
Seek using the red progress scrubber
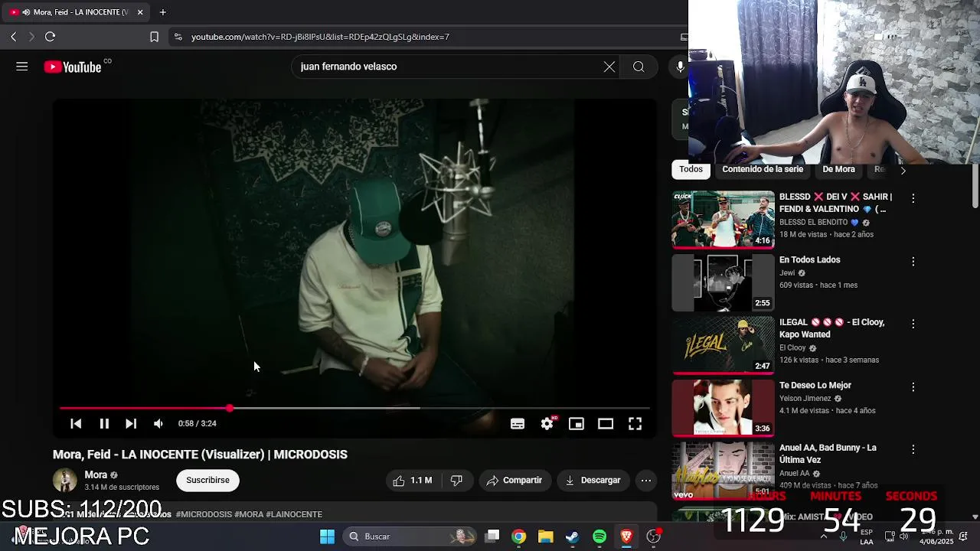click(x=230, y=408)
